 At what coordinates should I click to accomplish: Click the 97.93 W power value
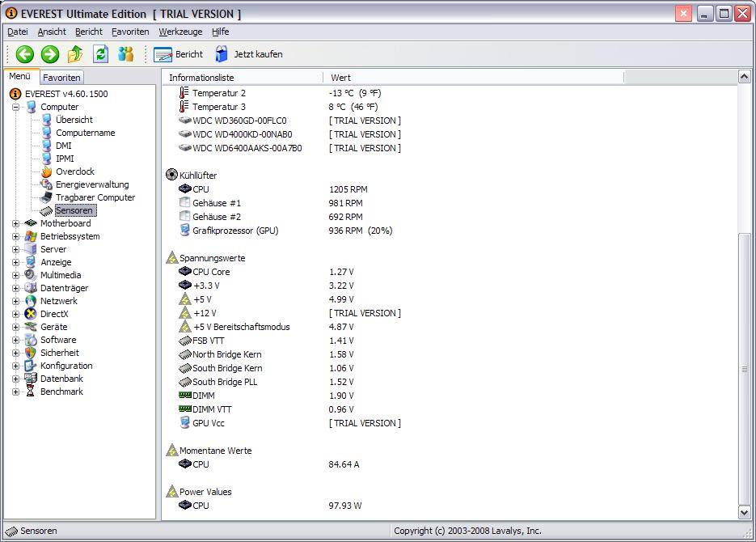point(344,506)
